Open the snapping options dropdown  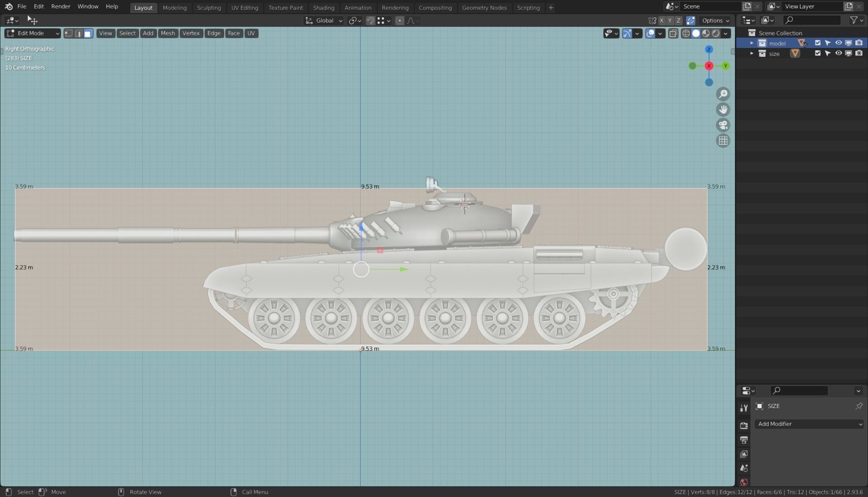[384, 21]
